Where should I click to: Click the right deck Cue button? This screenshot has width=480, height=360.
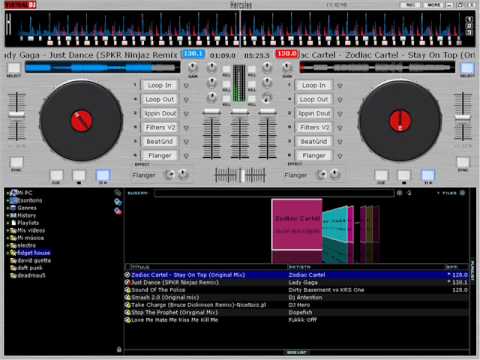pyautogui.click(x=381, y=175)
